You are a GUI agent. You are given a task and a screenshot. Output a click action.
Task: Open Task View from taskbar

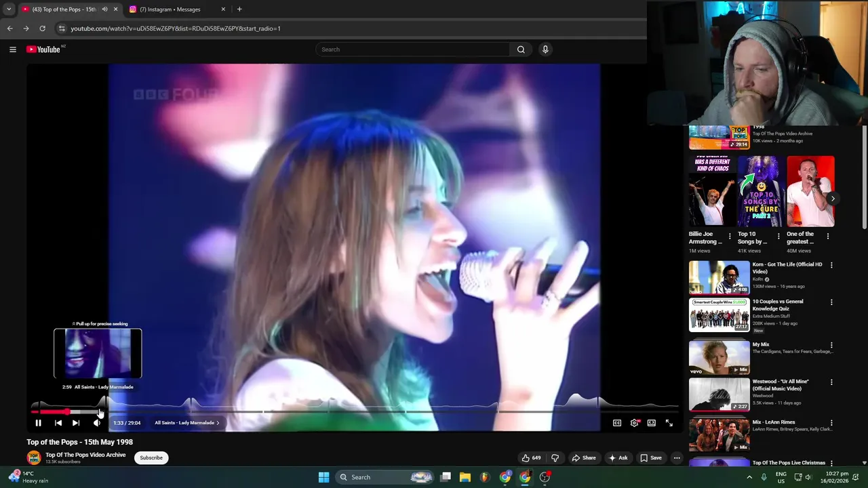[446, 477]
